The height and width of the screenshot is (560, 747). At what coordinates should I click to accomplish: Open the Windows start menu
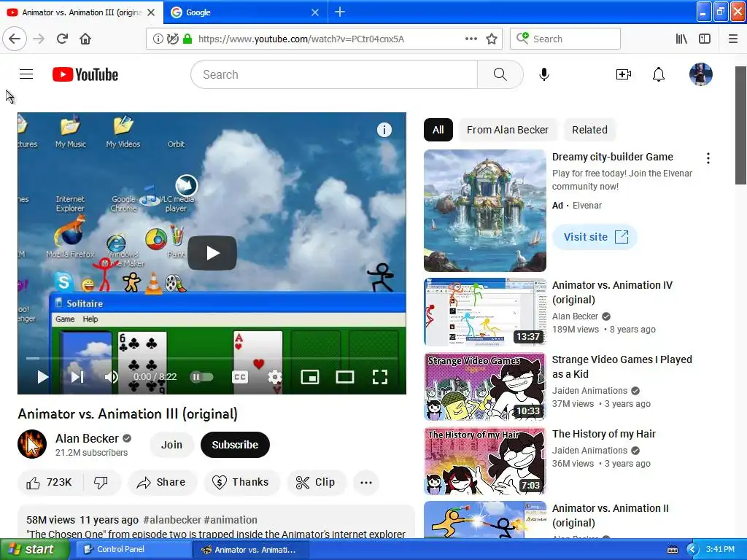click(35, 549)
